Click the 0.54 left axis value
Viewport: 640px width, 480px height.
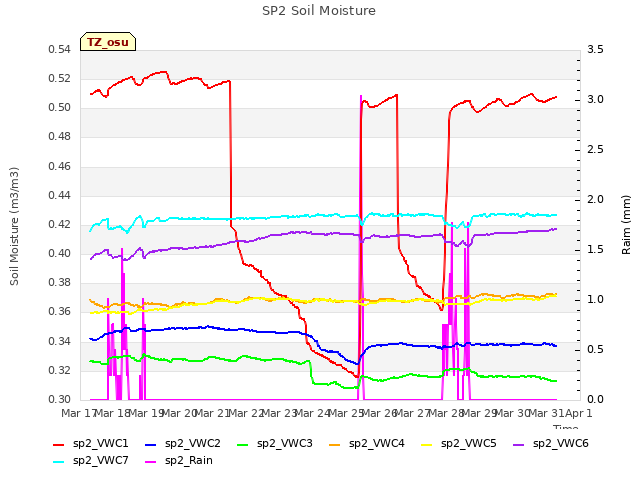(60, 50)
